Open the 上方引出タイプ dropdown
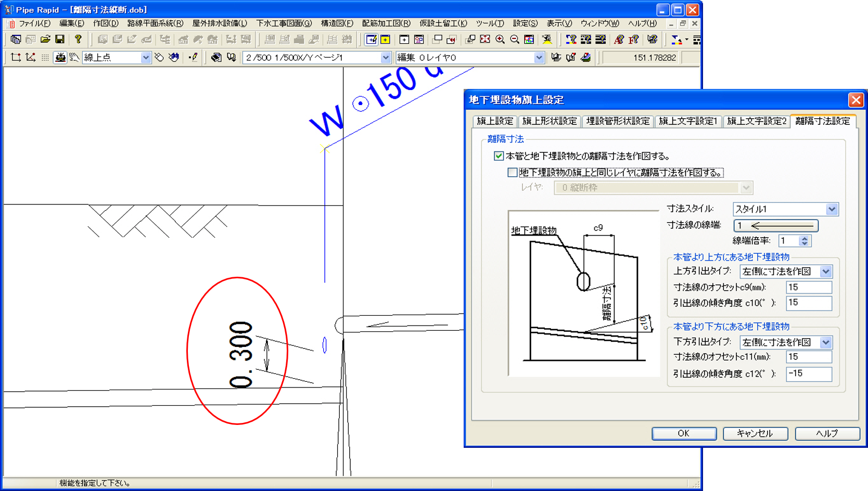868x491 pixels. 825,272
